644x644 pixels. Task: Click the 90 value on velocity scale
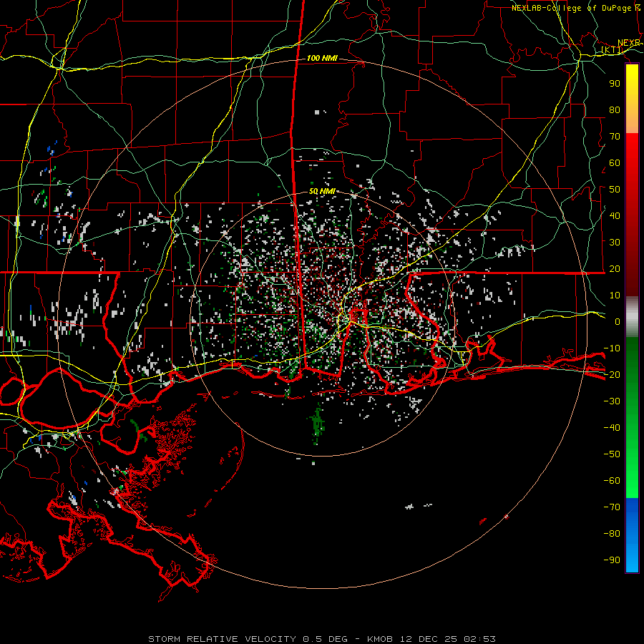coord(615,84)
